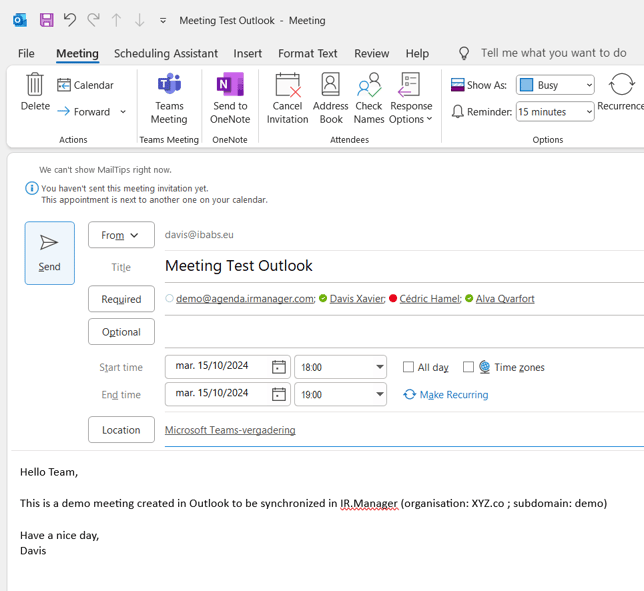Click the Redo arrow icon
This screenshot has width=644, height=591.
pyautogui.click(x=94, y=20)
